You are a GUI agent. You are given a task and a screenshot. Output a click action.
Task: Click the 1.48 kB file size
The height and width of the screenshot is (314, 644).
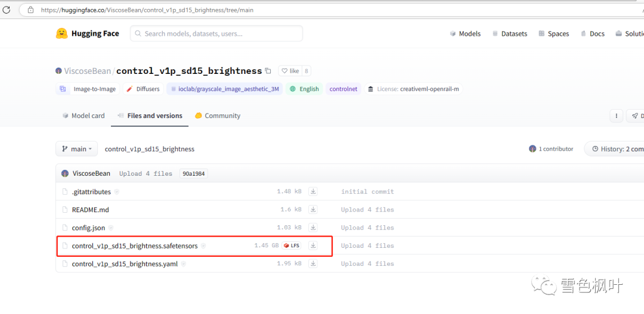coord(289,192)
